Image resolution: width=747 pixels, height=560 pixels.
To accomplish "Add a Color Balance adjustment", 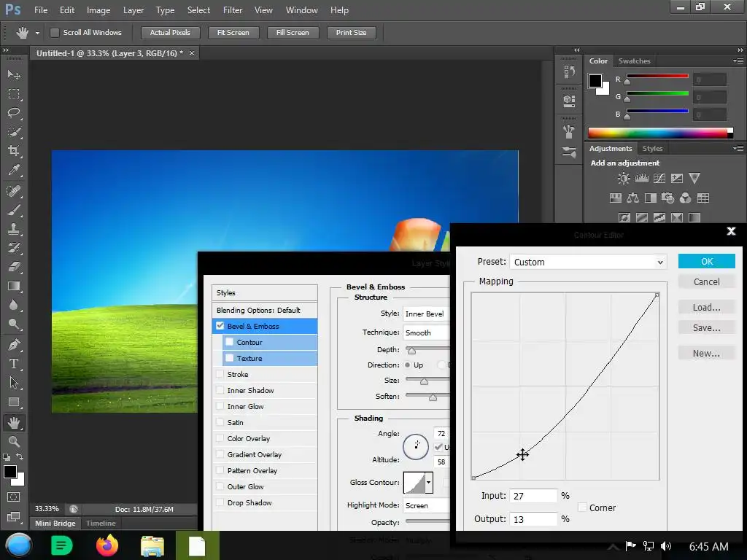I will (x=632, y=198).
